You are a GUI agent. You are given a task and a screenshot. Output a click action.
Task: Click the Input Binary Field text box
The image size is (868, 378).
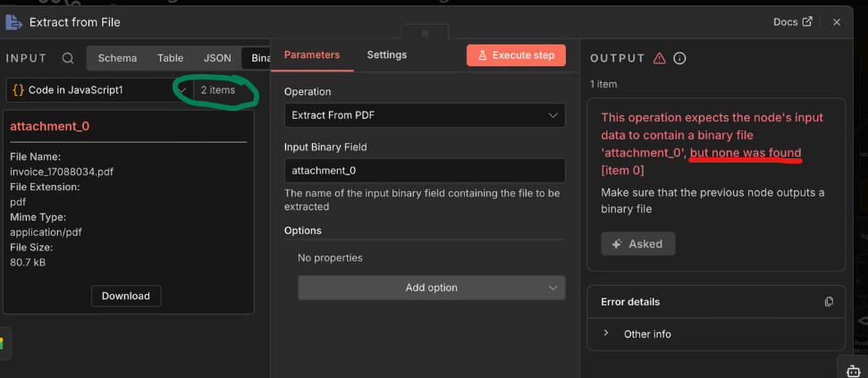[425, 171]
